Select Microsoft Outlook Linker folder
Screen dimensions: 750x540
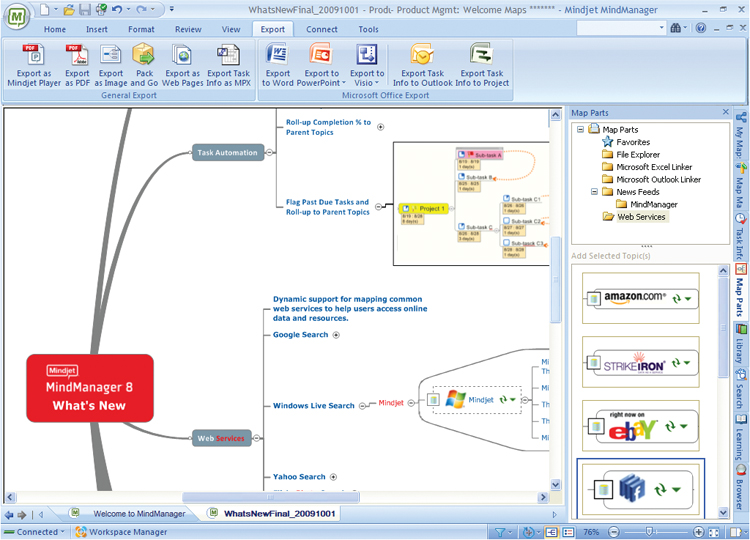658,179
